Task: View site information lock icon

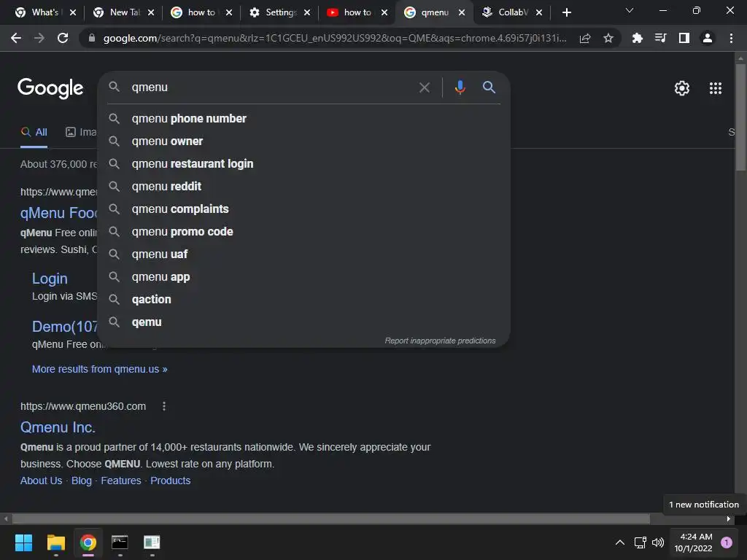Action: point(92,38)
